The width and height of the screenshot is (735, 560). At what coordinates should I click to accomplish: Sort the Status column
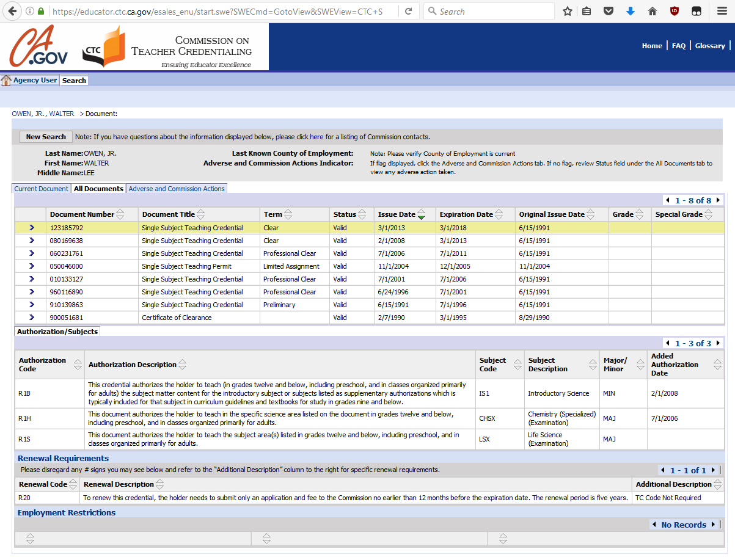362,214
